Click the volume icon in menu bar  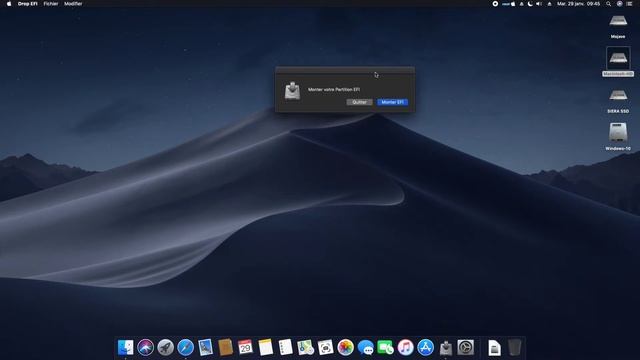[539, 4]
